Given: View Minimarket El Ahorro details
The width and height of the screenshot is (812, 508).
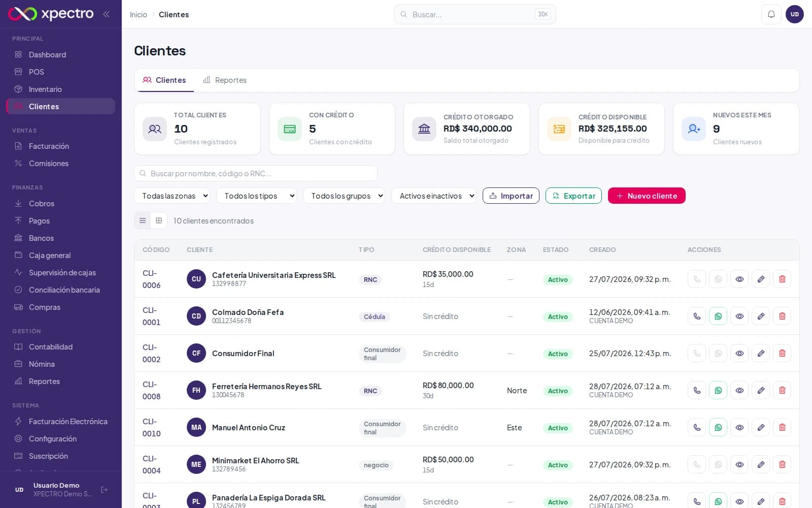Looking at the screenshot, I should tap(739, 464).
